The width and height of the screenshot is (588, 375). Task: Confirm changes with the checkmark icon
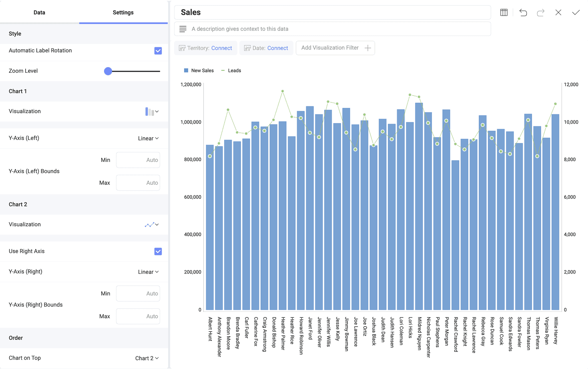(576, 12)
